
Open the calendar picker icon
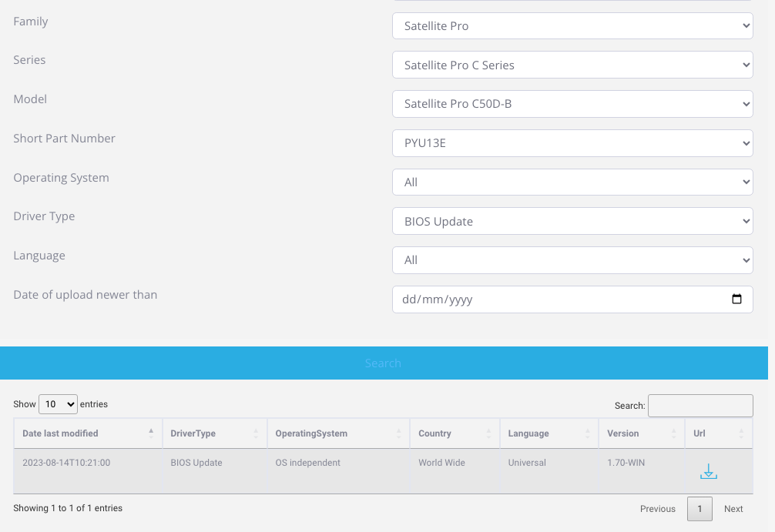tap(736, 299)
